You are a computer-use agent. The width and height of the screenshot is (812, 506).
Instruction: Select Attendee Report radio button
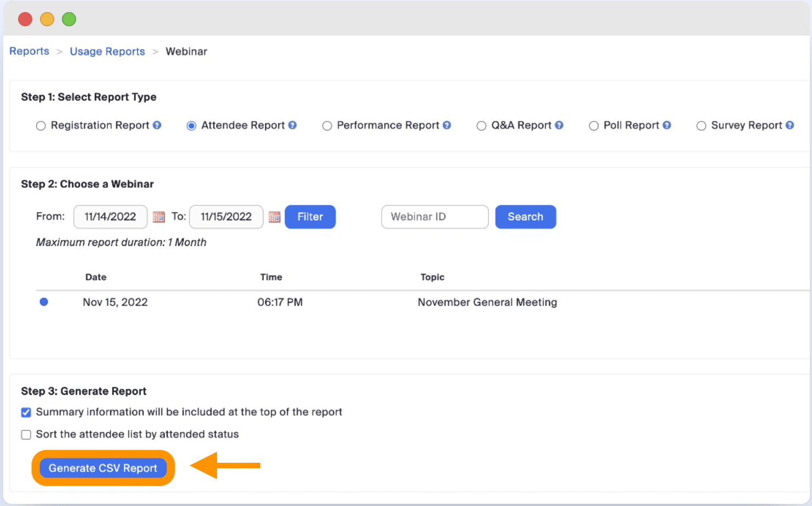coord(191,126)
